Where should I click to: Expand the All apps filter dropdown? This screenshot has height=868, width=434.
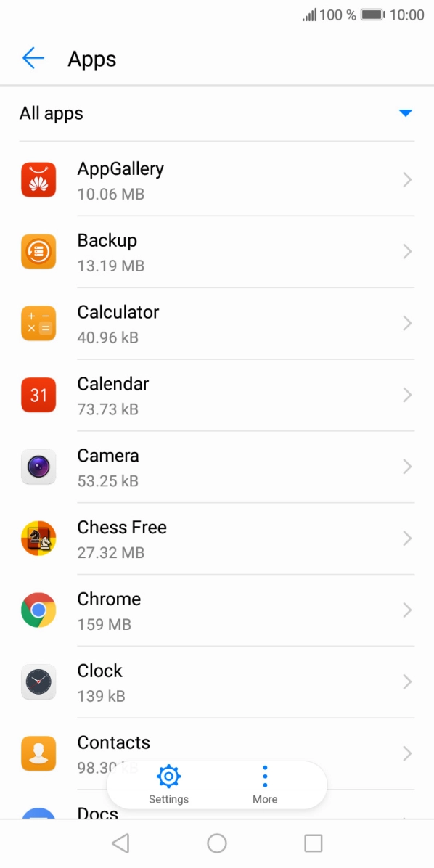click(x=405, y=112)
